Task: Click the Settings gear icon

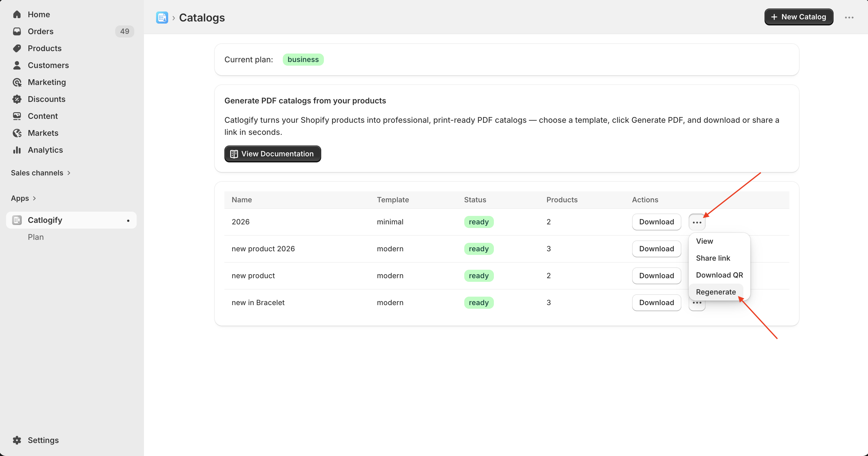Action: [17, 440]
